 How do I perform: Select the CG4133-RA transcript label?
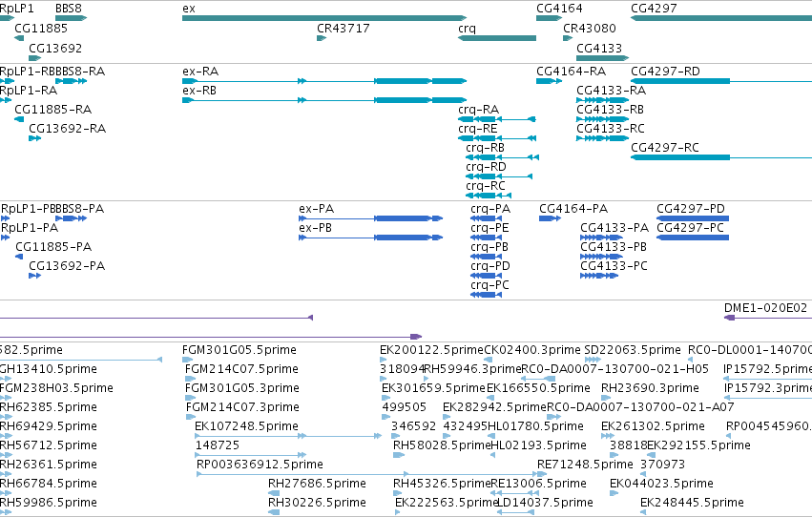611,91
